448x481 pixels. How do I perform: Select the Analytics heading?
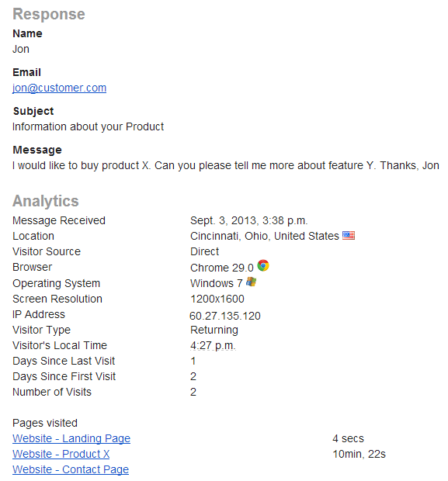coord(46,201)
